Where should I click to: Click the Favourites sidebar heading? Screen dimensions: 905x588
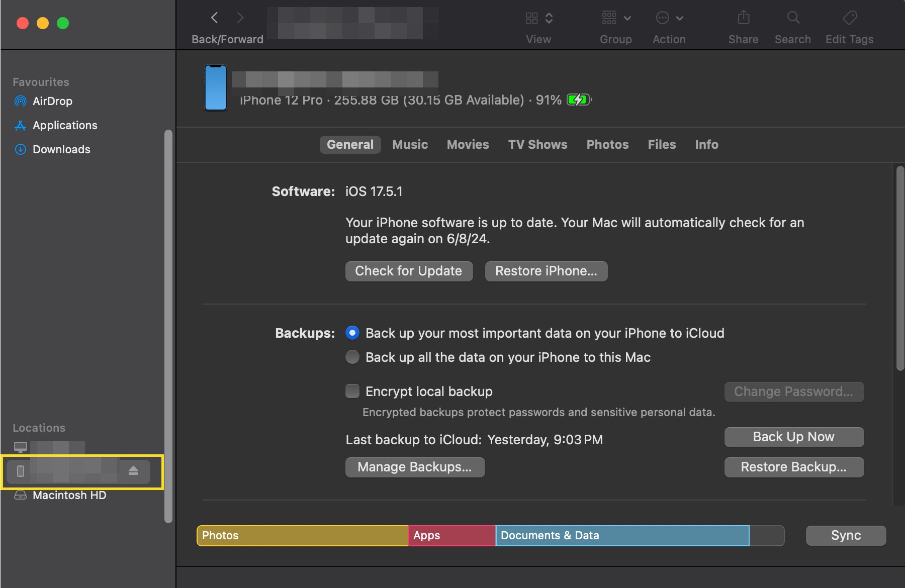tap(41, 82)
